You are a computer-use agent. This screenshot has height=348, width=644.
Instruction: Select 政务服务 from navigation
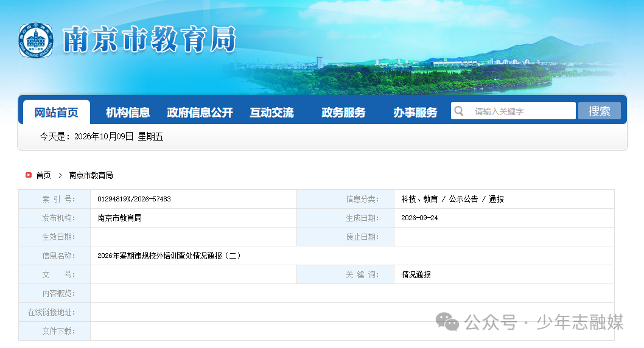tap(343, 113)
